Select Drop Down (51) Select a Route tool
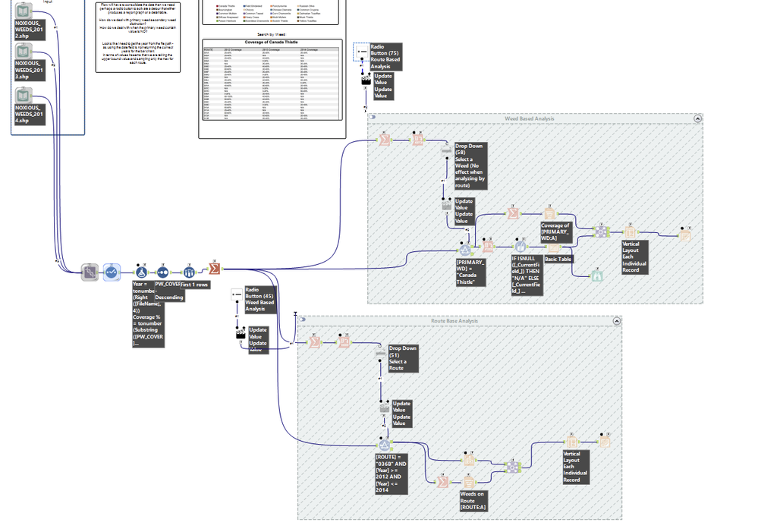The height and width of the screenshot is (532, 758). [x=380, y=353]
